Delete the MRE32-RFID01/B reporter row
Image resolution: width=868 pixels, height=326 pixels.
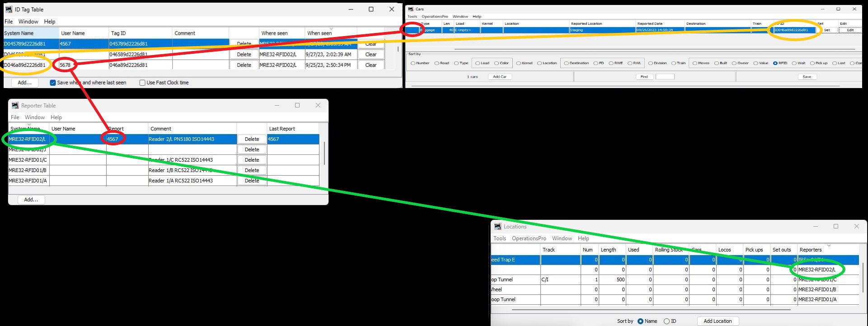click(x=252, y=170)
